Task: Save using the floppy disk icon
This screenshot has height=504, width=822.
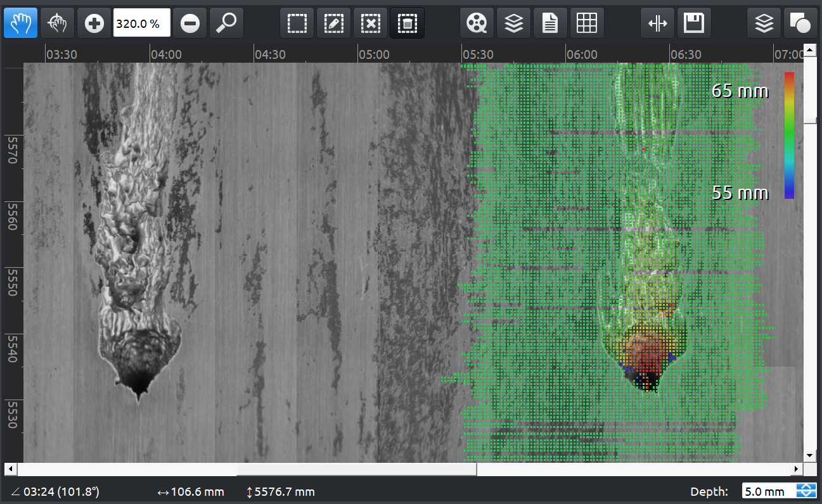Action: [694, 23]
